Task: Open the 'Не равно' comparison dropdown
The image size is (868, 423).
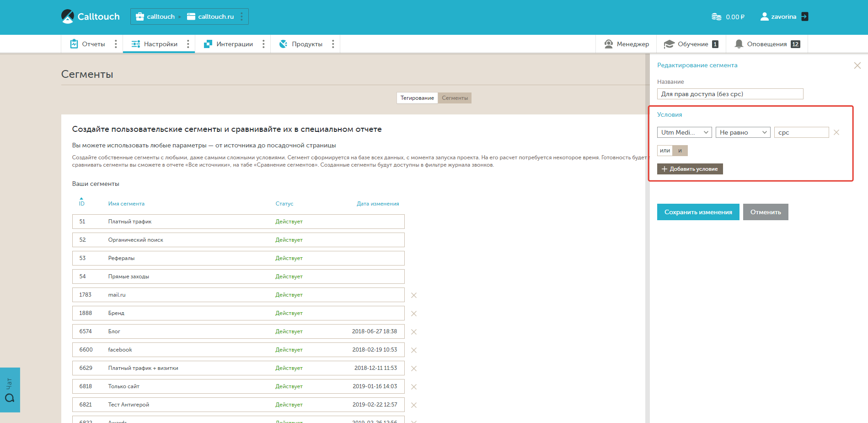Action: [743, 132]
